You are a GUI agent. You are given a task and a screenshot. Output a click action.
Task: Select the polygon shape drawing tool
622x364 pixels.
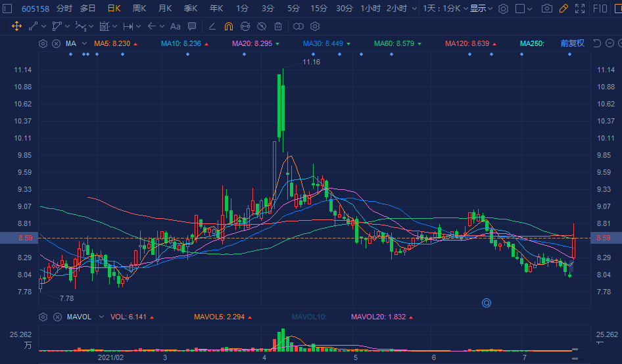[57, 26]
